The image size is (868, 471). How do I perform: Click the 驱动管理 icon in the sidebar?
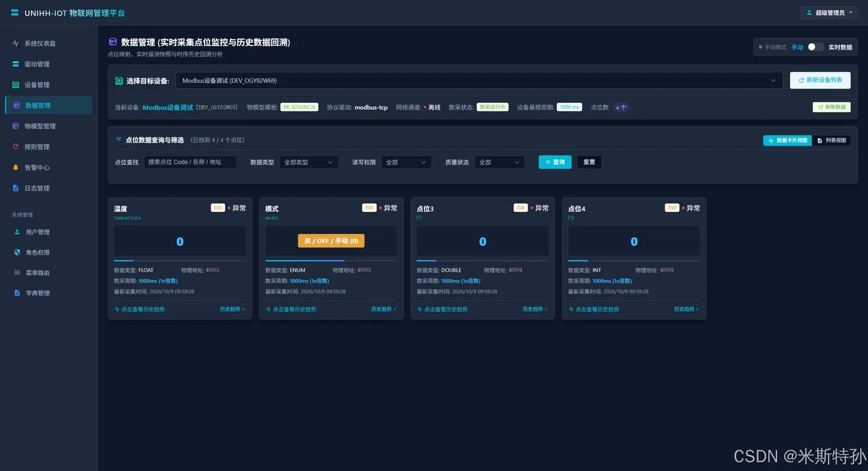point(15,64)
